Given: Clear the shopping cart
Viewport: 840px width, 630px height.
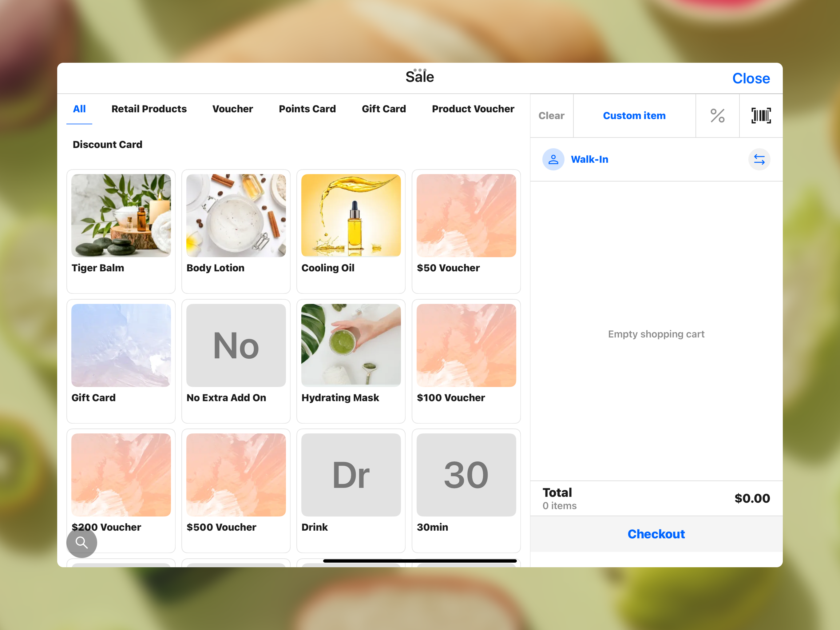Looking at the screenshot, I should pos(551,116).
